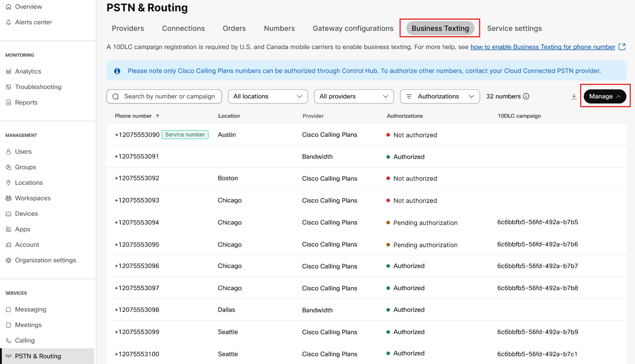The width and height of the screenshot is (635, 364).
Task: Select the Devices sidebar icon
Action: click(9, 213)
